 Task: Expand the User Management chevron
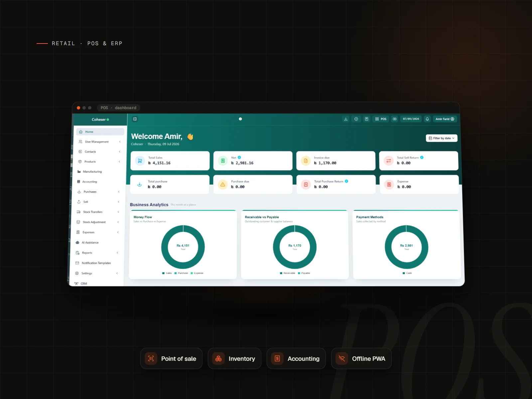tap(120, 142)
